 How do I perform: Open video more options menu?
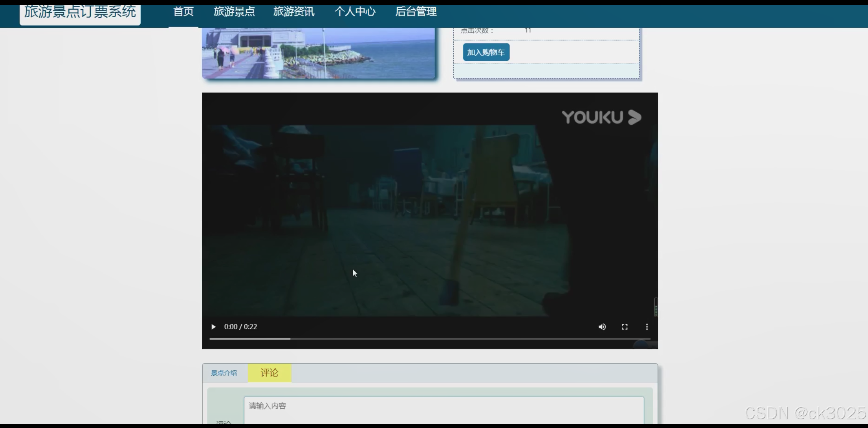647,327
